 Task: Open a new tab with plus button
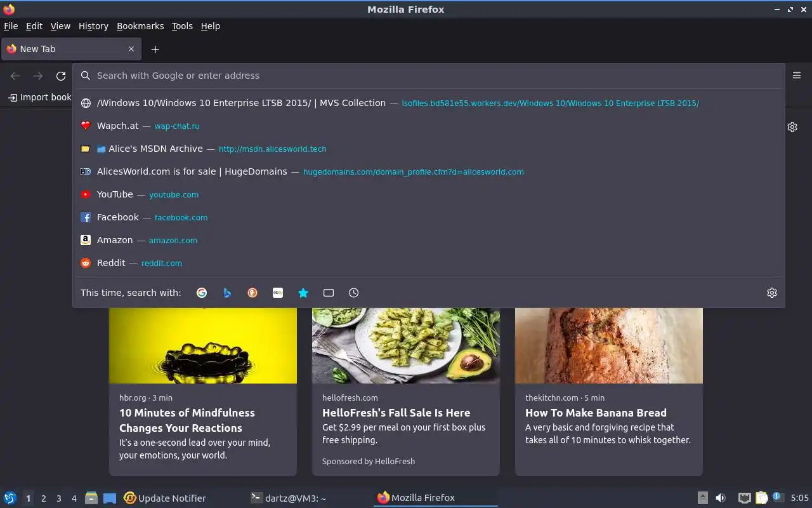[x=155, y=49]
